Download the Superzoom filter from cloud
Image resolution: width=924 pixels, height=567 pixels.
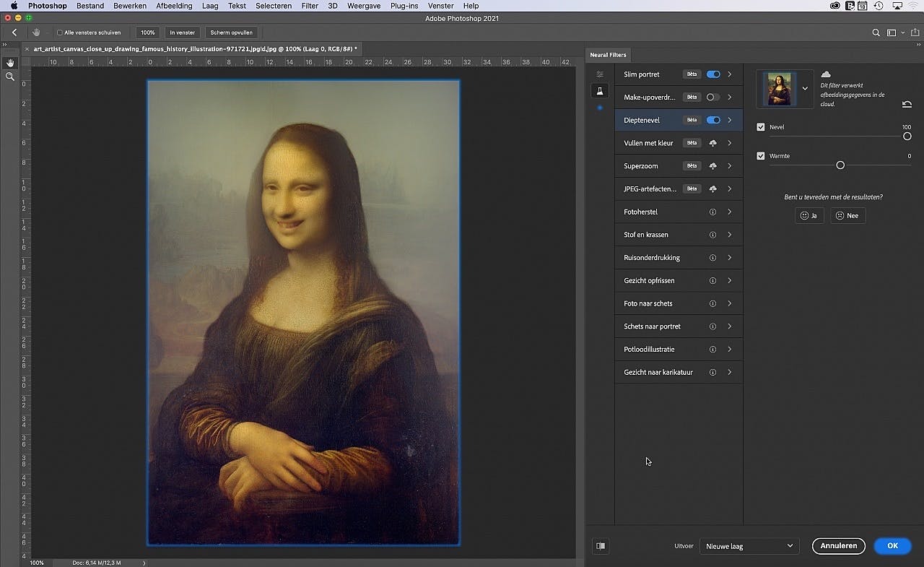(712, 166)
